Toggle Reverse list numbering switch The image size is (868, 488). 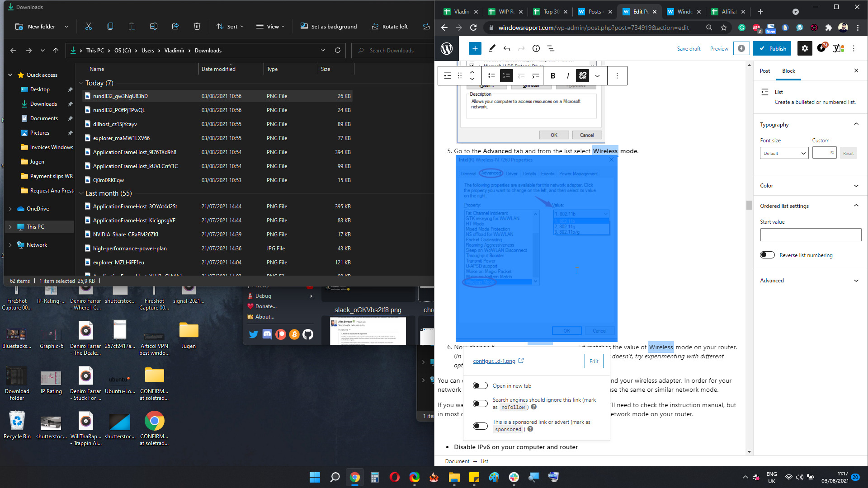(767, 255)
